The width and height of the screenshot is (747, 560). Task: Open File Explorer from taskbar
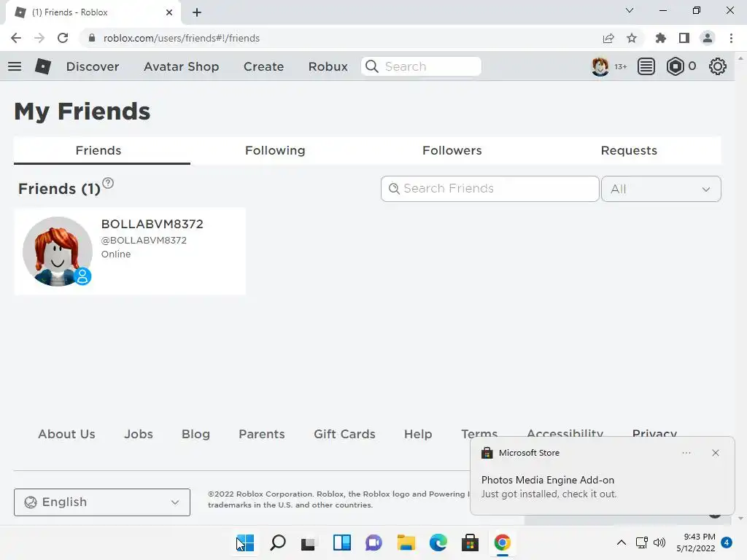406,542
